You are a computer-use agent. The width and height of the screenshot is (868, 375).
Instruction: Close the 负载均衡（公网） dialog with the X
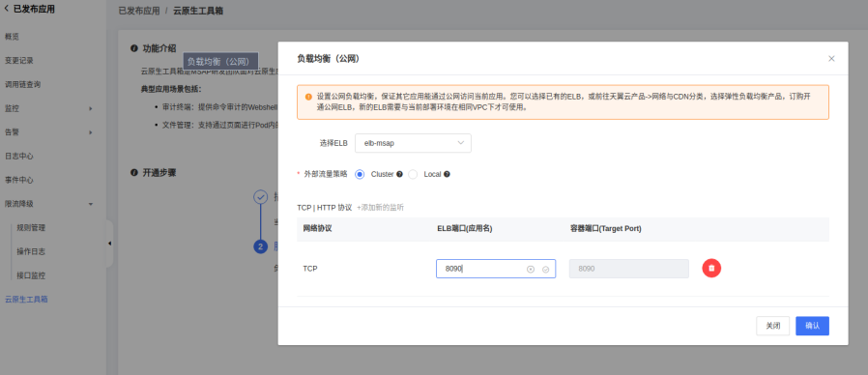[x=831, y=59]
